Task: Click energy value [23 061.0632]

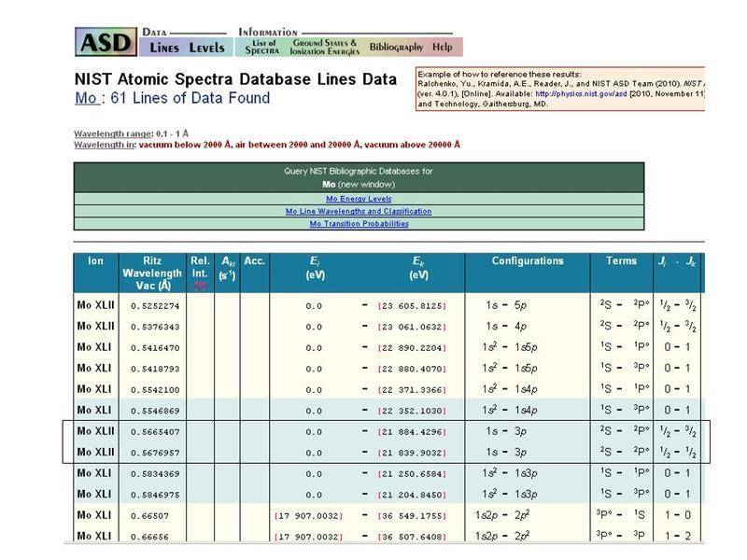Action: [412, 328]
